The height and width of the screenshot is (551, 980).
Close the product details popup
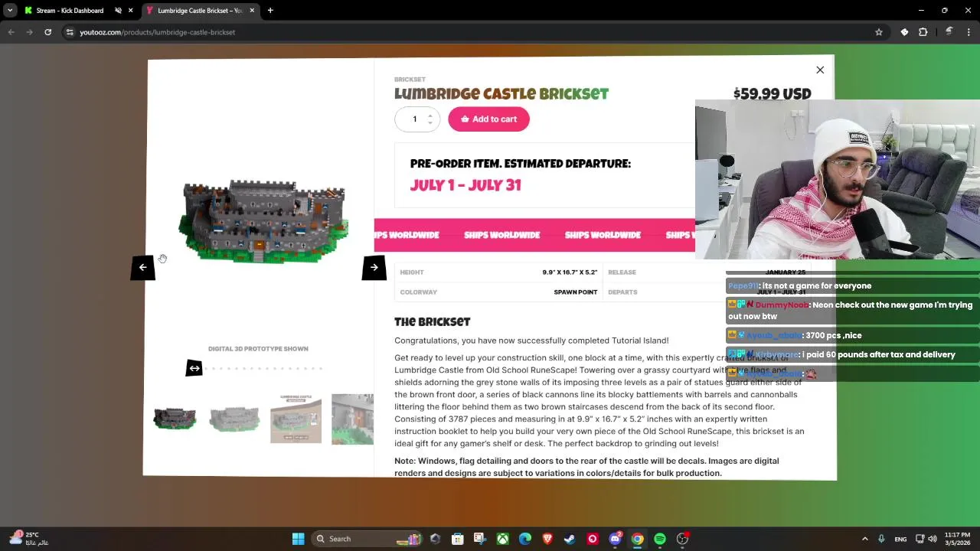820,70
